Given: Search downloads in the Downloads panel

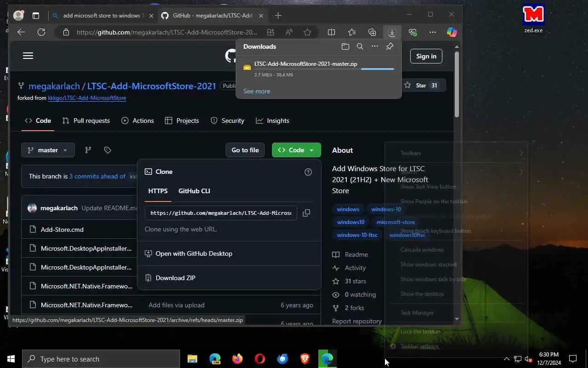Looking at the screenshot, I should click(x=360, y=46).
